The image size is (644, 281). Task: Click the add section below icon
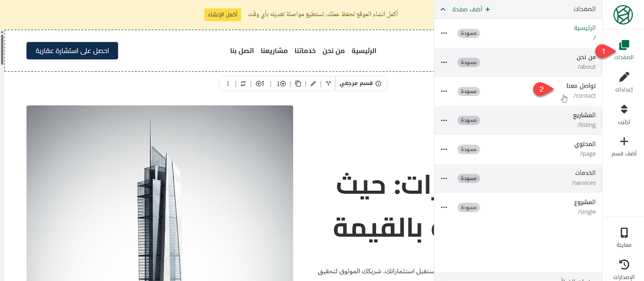tap(281, 84)
